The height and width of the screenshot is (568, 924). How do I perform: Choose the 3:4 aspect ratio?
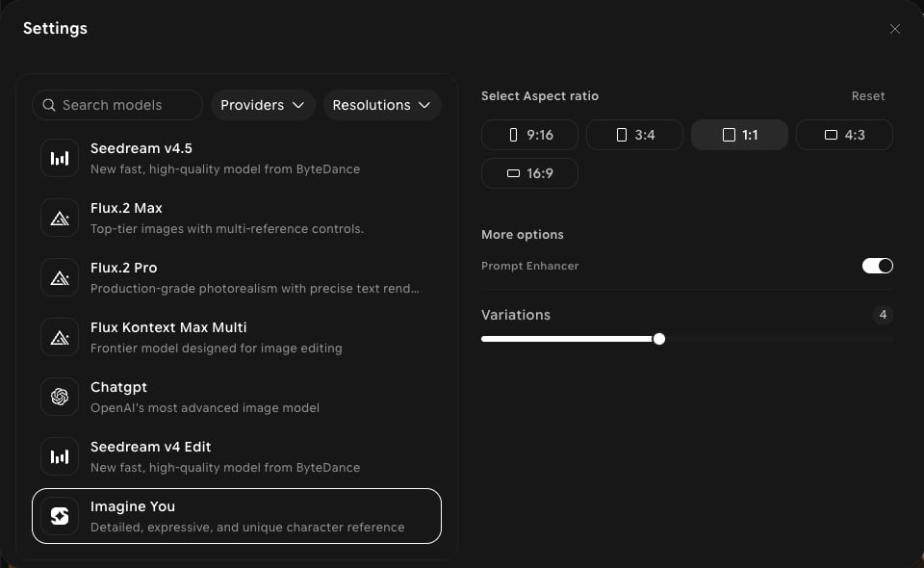pos(634,135)
